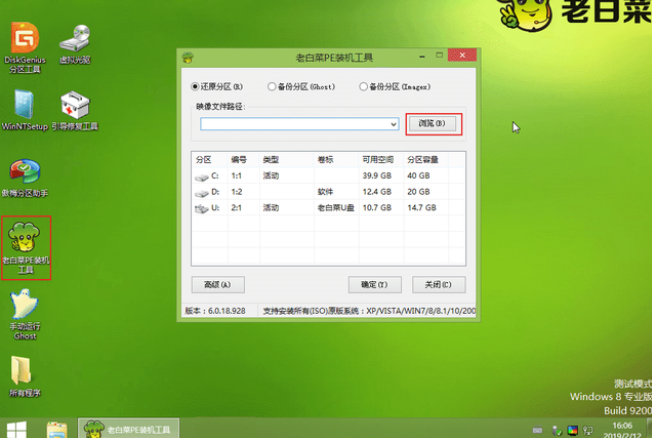Click the 高级 (A) button
This screenshot has height=438, width=654.
(218, 284)
